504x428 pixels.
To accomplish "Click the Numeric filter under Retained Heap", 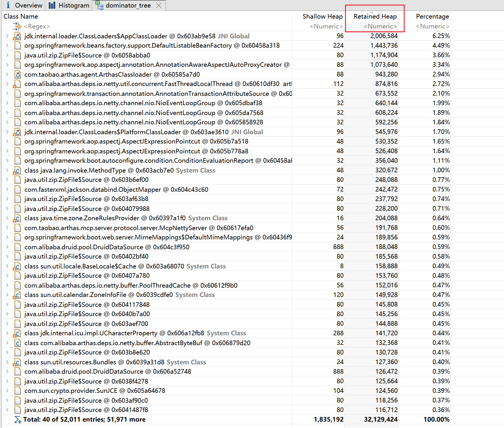I will point(380,26).
